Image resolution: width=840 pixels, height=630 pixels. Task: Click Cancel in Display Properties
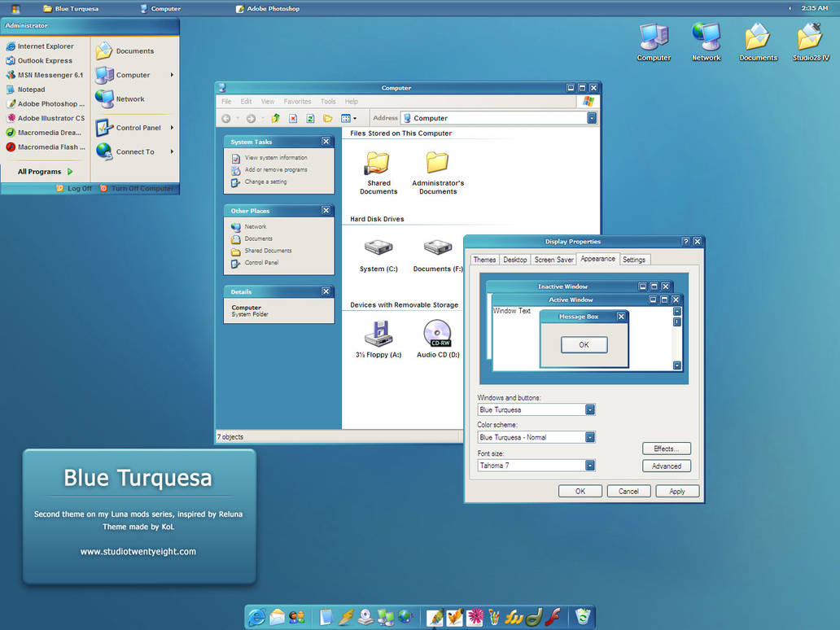click(x=628, y=492)
